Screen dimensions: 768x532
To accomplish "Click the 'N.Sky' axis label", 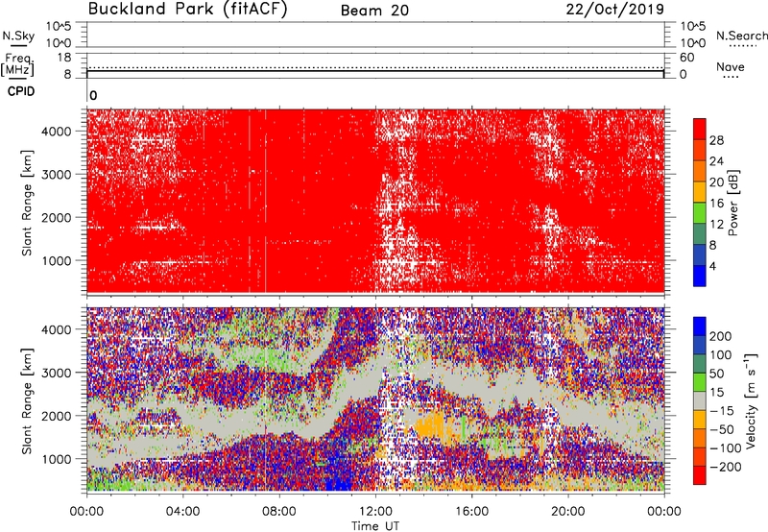I will click(x=18, y=36).
